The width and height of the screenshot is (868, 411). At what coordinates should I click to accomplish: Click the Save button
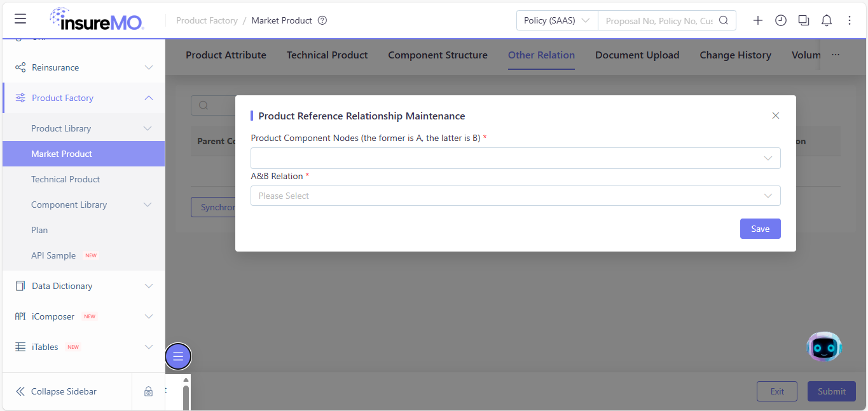(x=761, y=229)
